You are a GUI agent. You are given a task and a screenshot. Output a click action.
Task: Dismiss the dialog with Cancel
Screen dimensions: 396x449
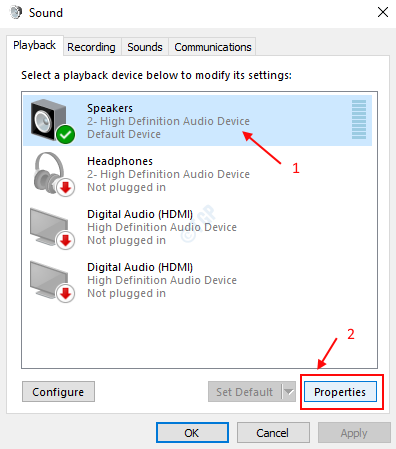[273, 433]
